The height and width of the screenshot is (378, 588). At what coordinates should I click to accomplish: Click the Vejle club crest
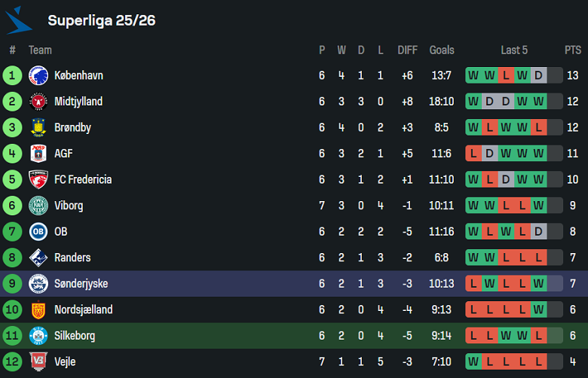pos(38,361)
